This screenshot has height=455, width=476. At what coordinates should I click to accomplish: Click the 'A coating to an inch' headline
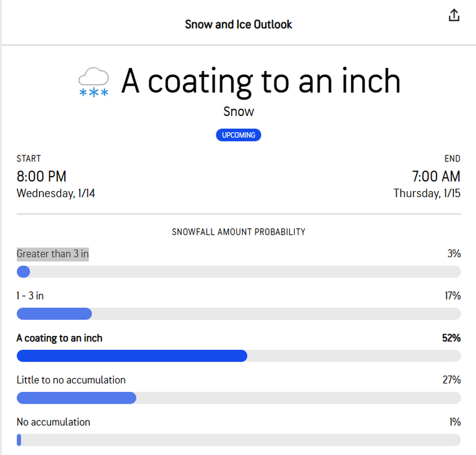point(261,81)
